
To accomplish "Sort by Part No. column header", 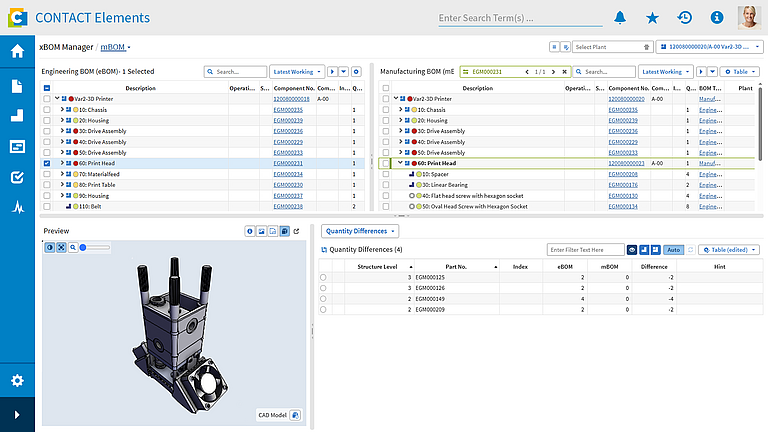I will tap(457, 267).
